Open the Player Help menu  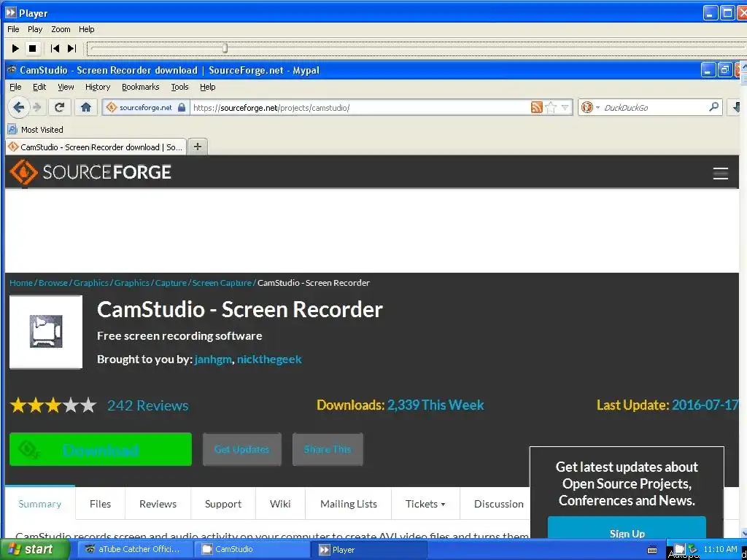click(x=86, y=29)
